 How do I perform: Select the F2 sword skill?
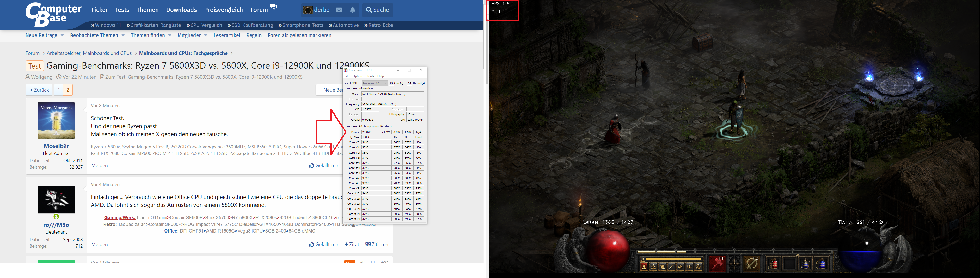[752, 264]
